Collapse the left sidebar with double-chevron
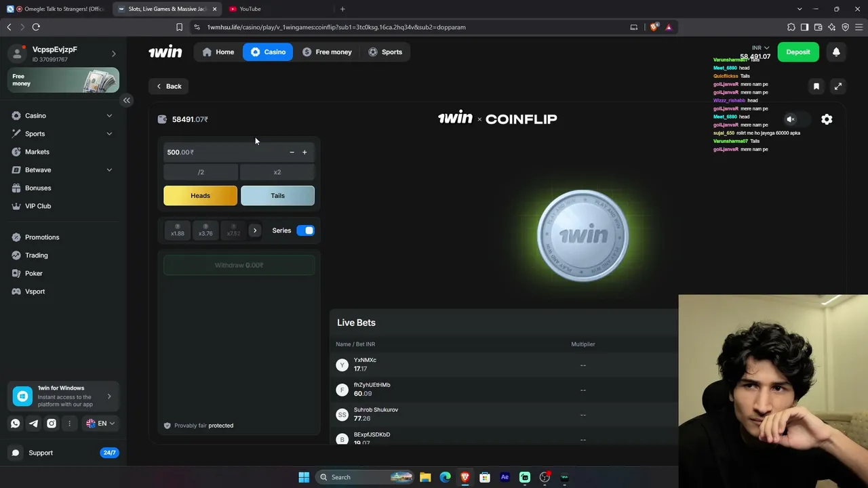The height and width of the screenshot is (488, 868). pos(127,100)
